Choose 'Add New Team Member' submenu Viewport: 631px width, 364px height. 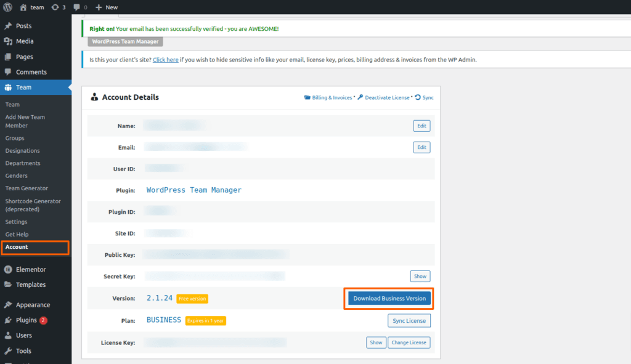[25, 121]
